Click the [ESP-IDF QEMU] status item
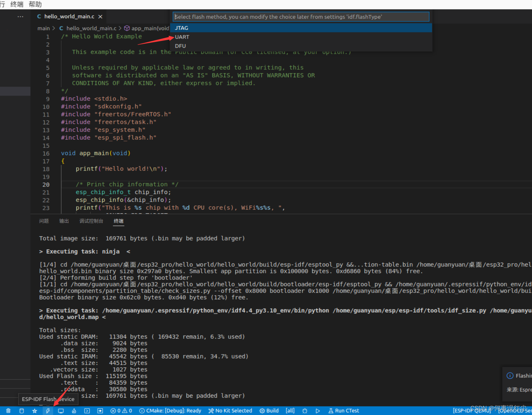 (x=472, y=411)
